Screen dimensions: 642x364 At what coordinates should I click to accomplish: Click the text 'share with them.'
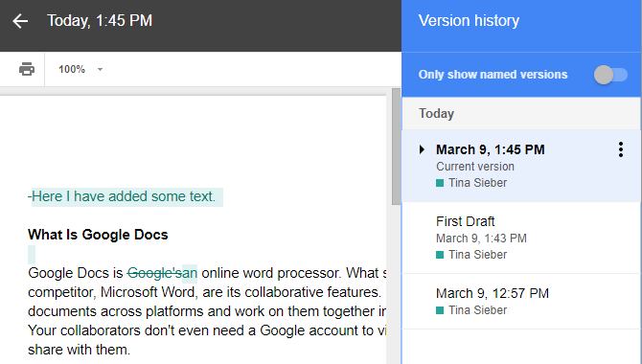point(79,350)
